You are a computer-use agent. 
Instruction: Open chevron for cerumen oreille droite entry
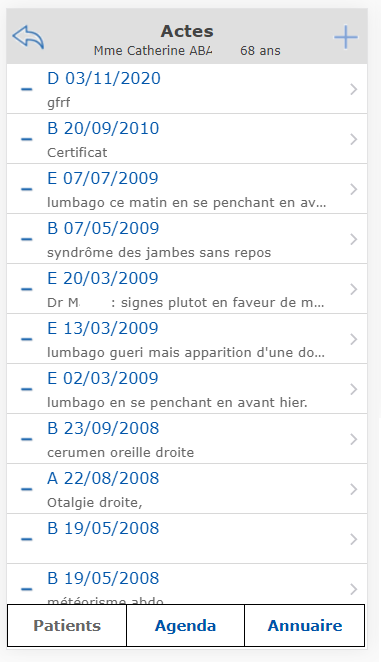point(354,439)
